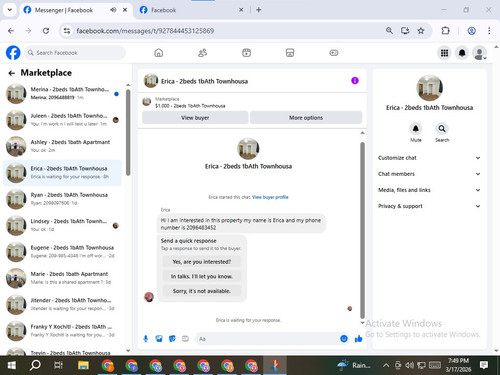Open the Merina conversation
This screenshot has width=500, height=375.
(62, 94)
